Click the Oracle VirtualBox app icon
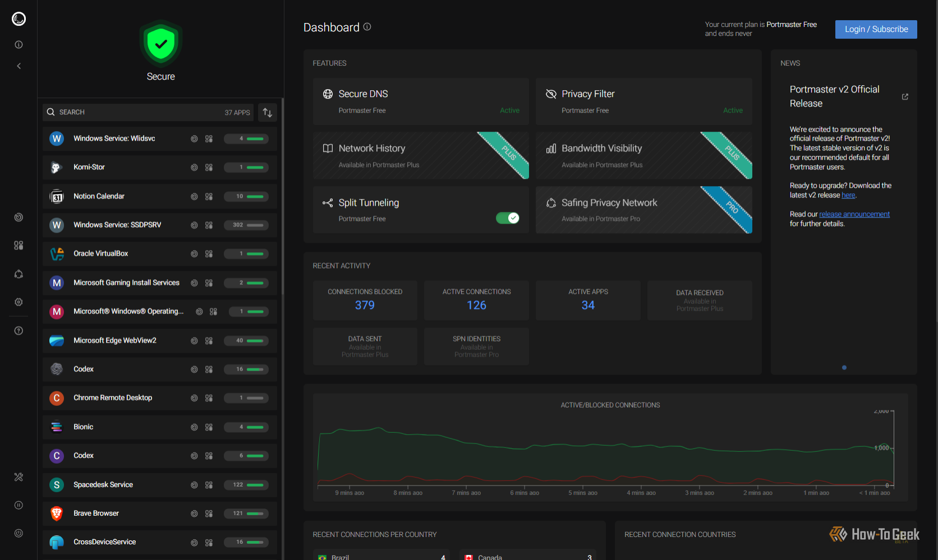The width and height of the screenshot is (938, 560). [57, 254]
